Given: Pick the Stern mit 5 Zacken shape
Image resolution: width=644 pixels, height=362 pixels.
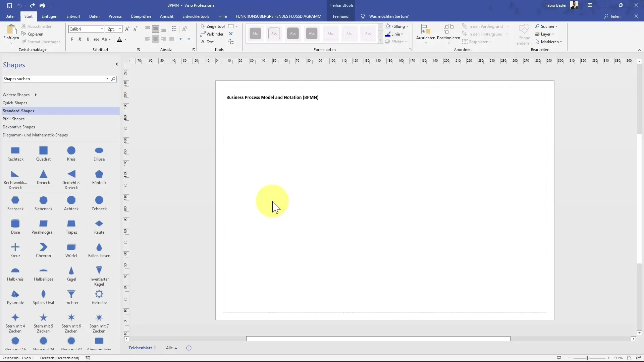Looking at the screenshot, I should click(x=43, y=323).
